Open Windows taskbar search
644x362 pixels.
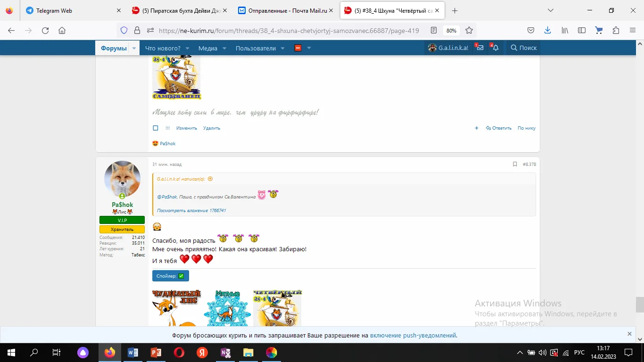coord(34,353)
